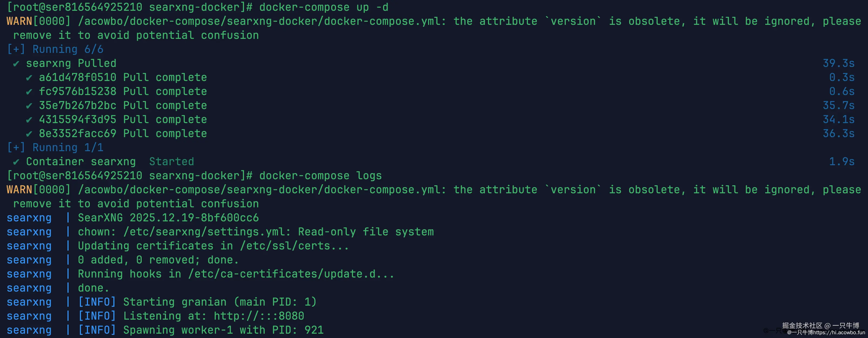
Task: Click the /etc/searxng/settings.yml path text
Action: pos(204,232)
